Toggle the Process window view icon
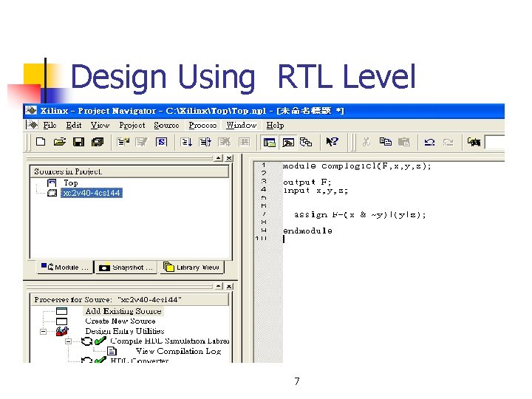This screenshot has width=532, height=399. click(288, 142)
